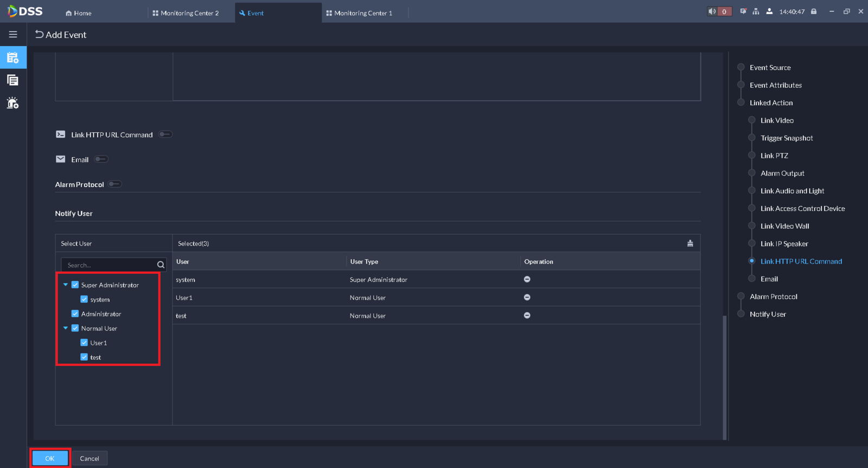
Task: Click the speaker alarm sound icon
Action: (712, 11)
